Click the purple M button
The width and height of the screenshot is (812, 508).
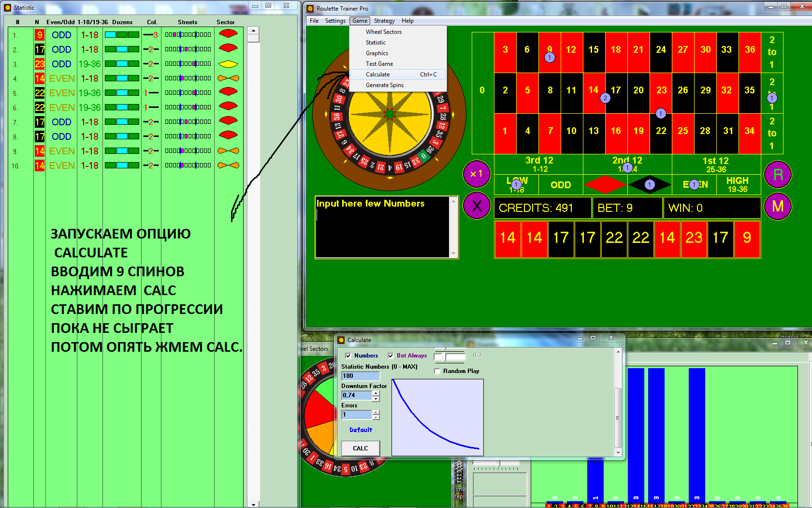point(778,207)
